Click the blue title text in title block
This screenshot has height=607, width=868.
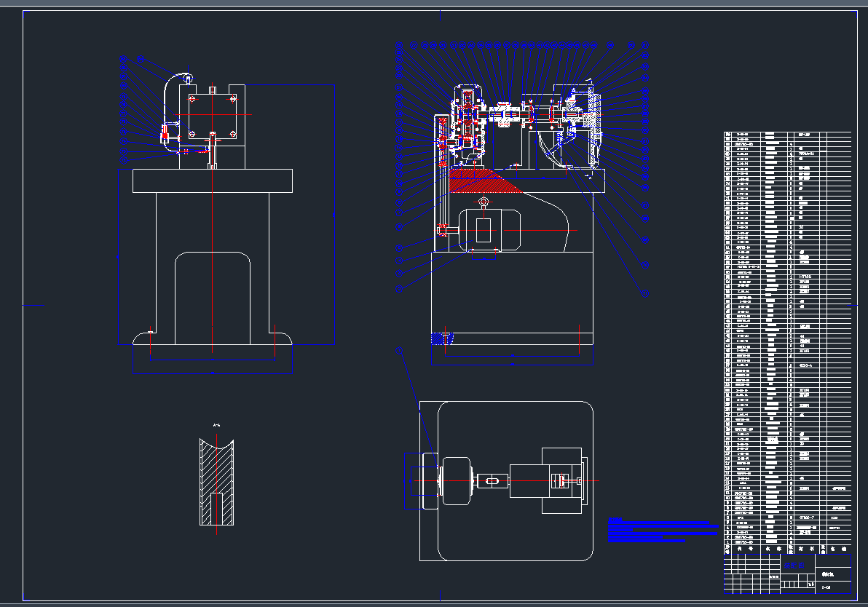pos(795,565)
